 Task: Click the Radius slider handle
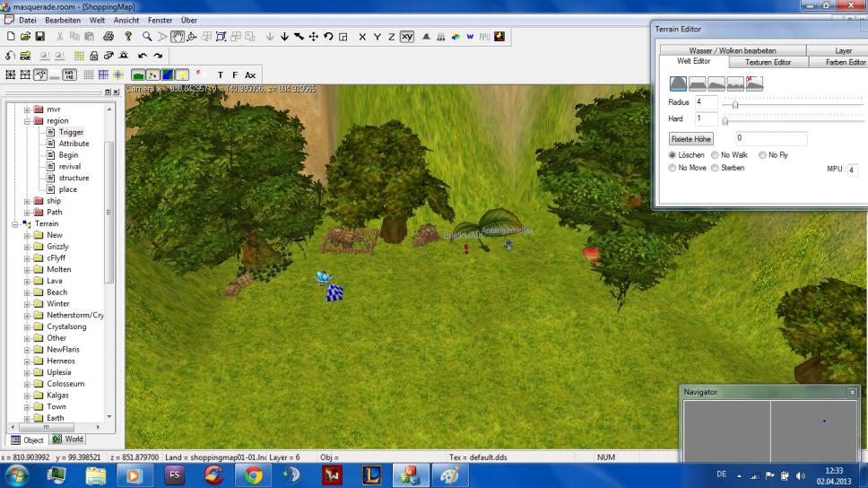click(x=735, y=104)
